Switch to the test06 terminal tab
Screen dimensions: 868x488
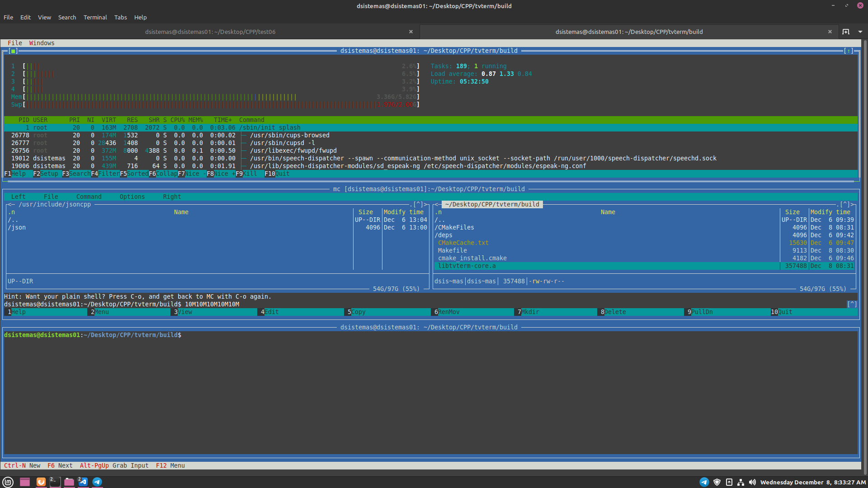pyautogui.click(x=211, y=32)
